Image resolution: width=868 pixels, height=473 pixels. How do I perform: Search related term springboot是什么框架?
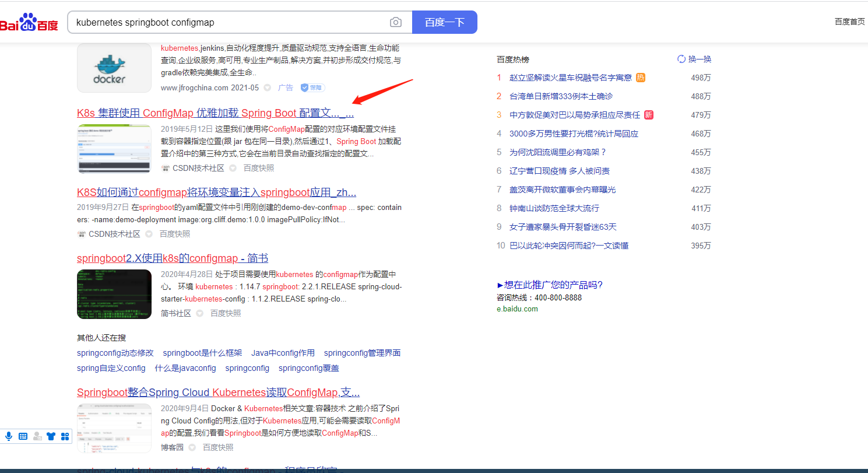pos(202,353)
